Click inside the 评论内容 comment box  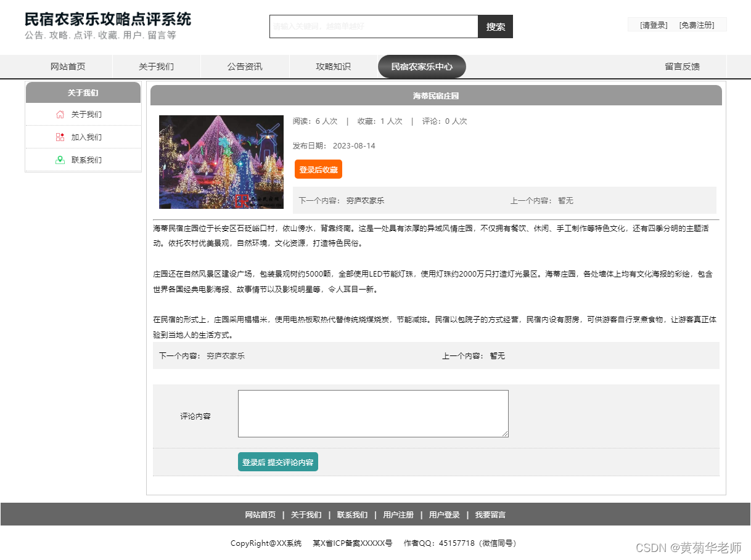click(372, 413)
